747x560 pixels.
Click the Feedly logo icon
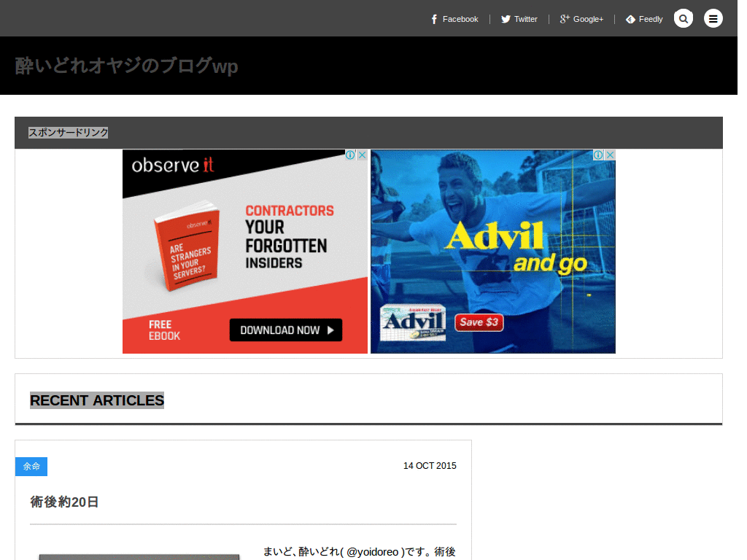[630, 19]
